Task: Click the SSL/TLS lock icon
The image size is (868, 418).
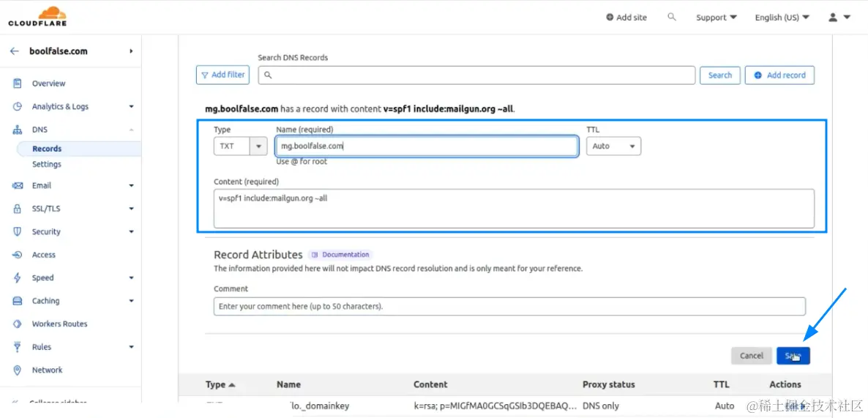Action: tap(17, 209)
